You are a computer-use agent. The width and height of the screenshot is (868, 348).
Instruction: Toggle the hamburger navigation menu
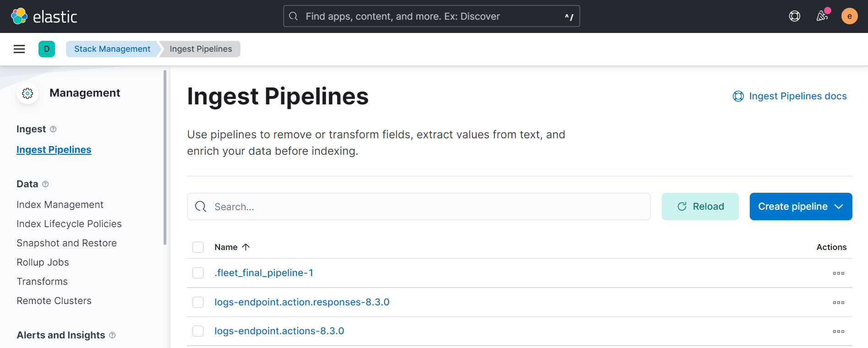pyautogui.click(x=19, y=49)
